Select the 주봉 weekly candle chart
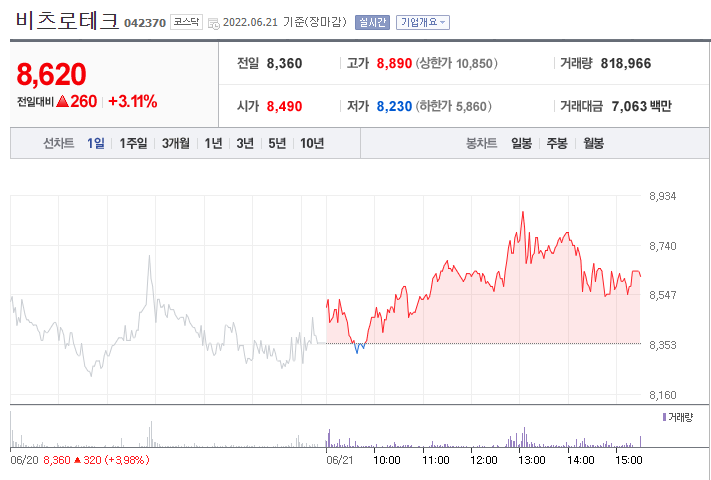This screenshot has width=711, height=480. [x=557, y=144]
